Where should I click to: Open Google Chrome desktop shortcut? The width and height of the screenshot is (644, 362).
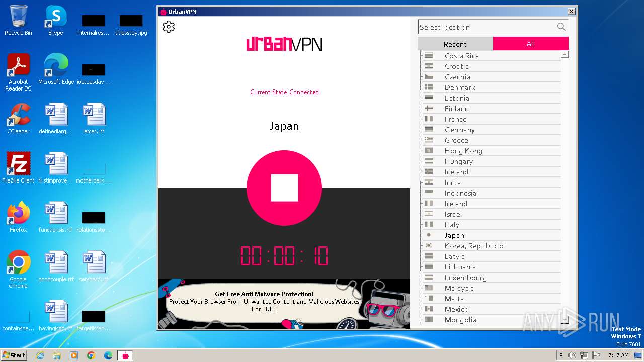pos(18,269)
